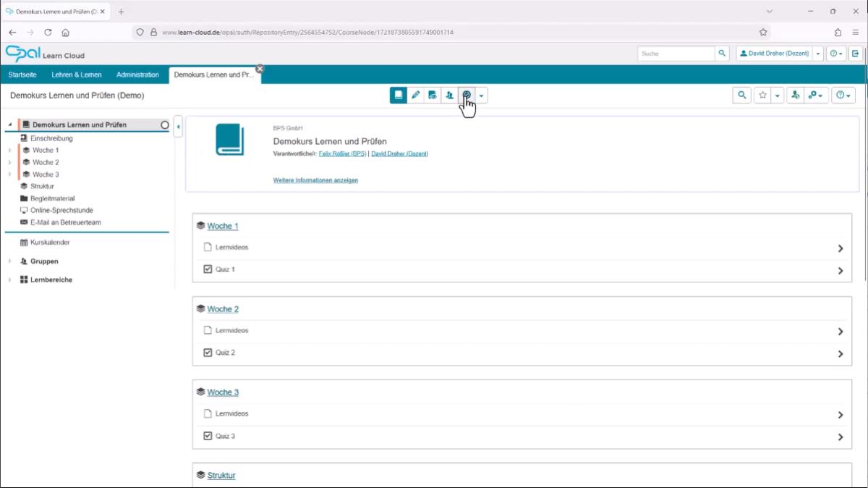Open the Woche 2 heading link
The image size is (868, 488).
click(x=223, y=309)
